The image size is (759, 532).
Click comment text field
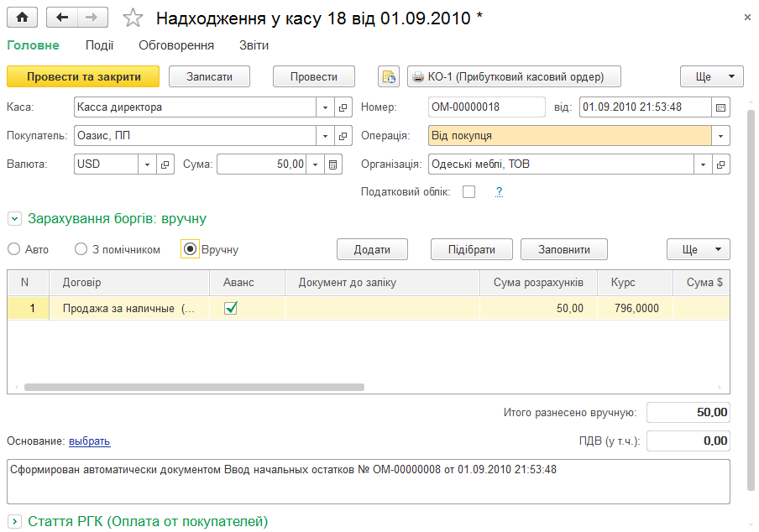[369, 482]
